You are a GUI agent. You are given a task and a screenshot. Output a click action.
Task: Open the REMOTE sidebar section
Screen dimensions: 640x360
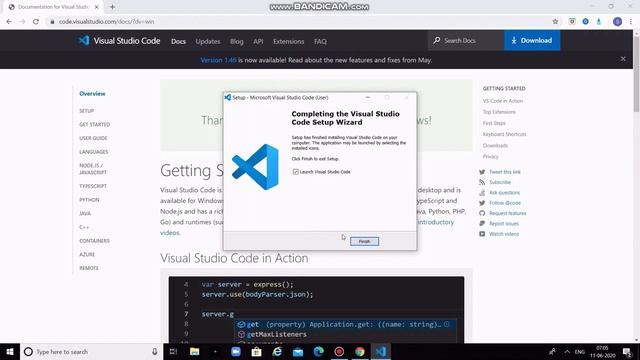[89, 268]
